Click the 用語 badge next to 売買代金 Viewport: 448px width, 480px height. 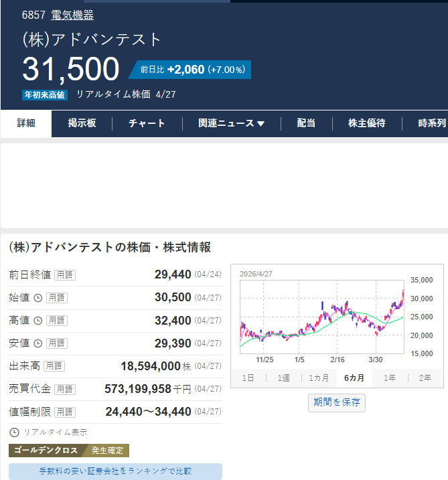[x=65, y=389]
